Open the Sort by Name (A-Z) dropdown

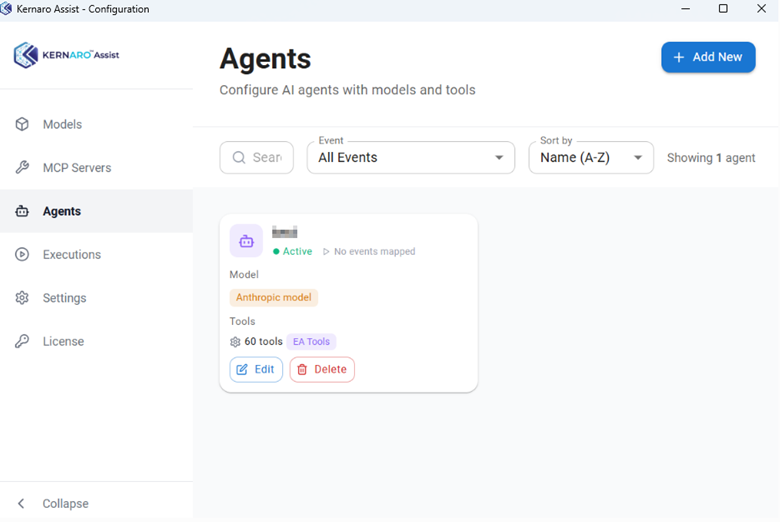click(x=591, y=157)
